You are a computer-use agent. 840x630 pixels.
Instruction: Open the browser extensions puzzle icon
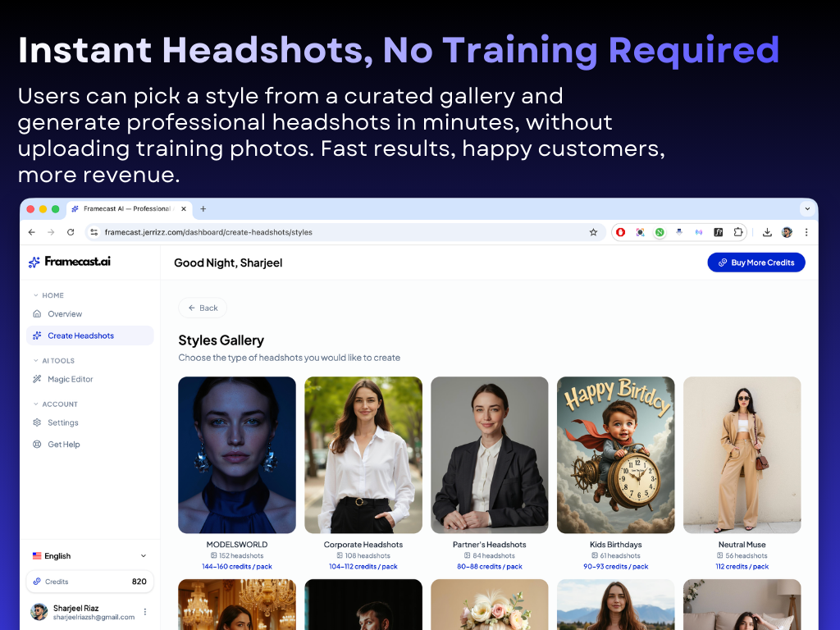737,232
